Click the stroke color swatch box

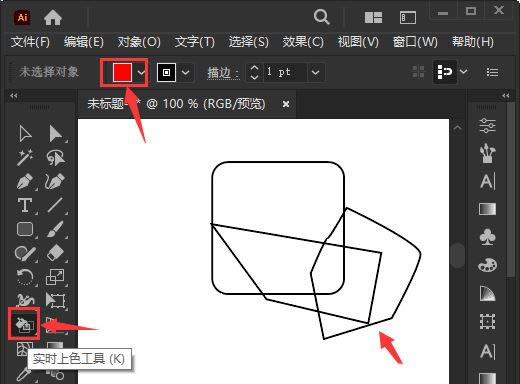coord(166,72)
